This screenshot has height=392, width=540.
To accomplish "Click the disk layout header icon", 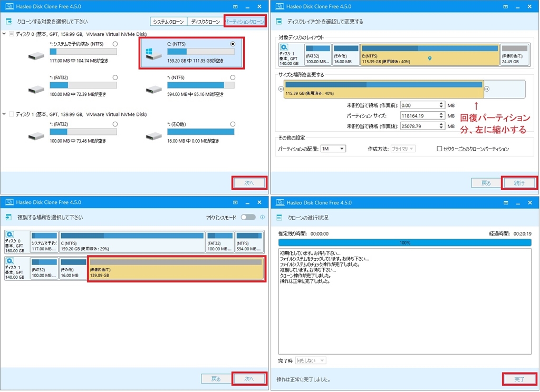I will 279,21.
